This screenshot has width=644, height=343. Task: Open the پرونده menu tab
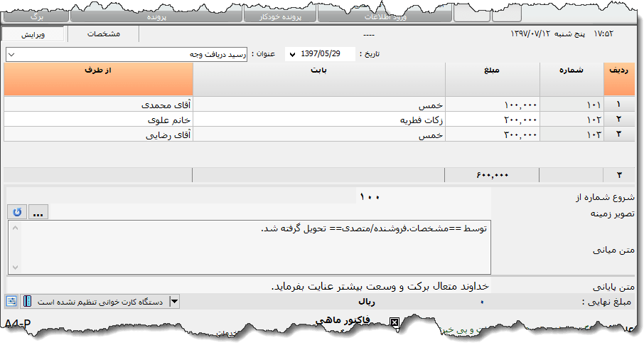click(x=156, y=17)
